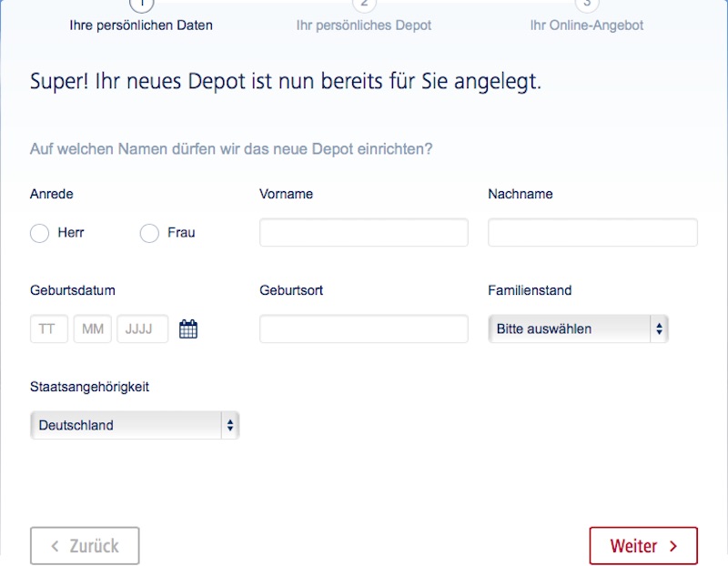The height and width of the screenshot is (566, 728).
Task: Click the Geburtsort label text
Action: point(291,290)
